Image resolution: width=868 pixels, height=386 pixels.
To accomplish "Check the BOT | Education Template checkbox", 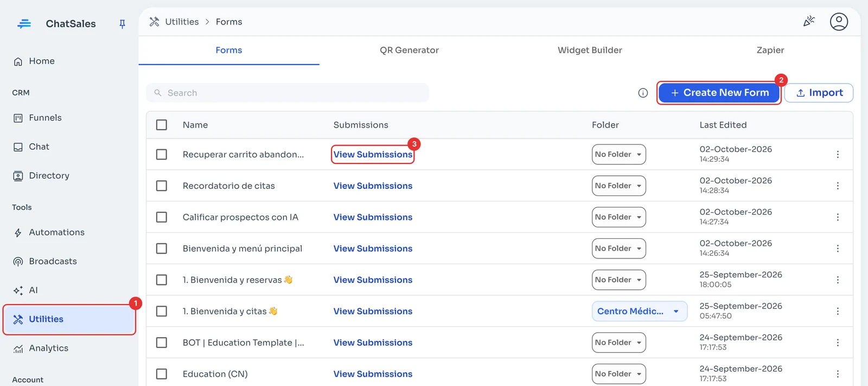I will (162, 343).
